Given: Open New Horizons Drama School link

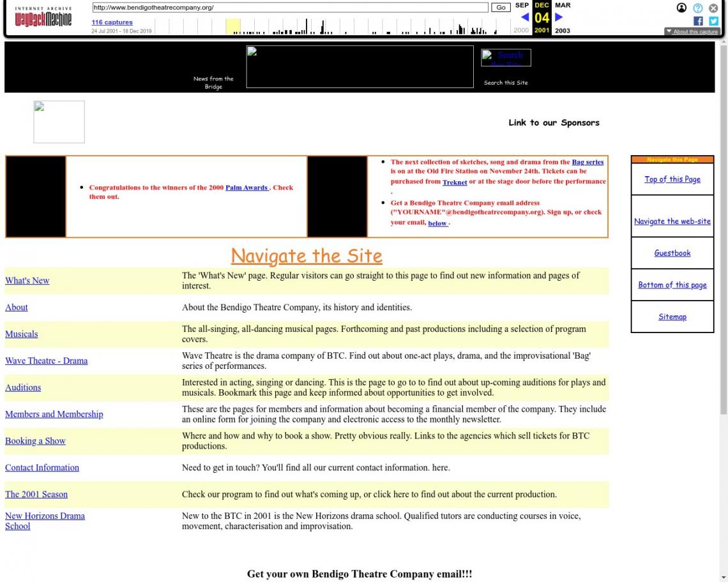Looking at the screenshot, I should click(45, 521).
